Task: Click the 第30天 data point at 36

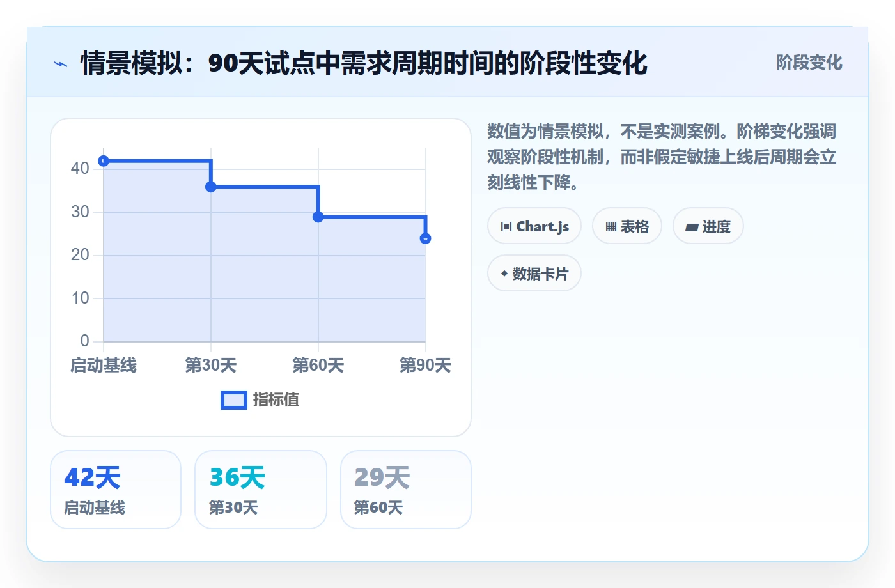Action: 211,187
